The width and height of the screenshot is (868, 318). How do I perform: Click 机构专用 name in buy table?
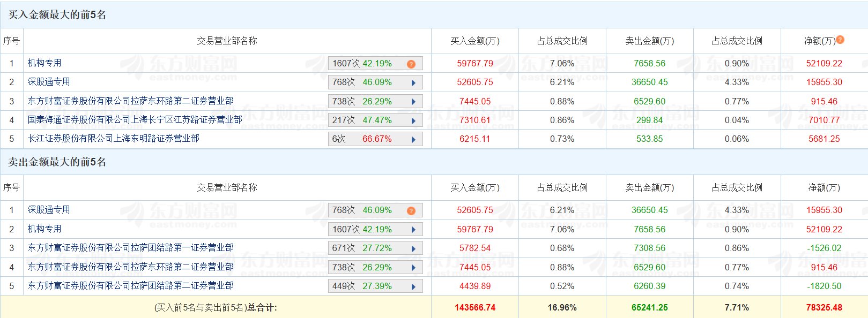click(x=44, y=63)
